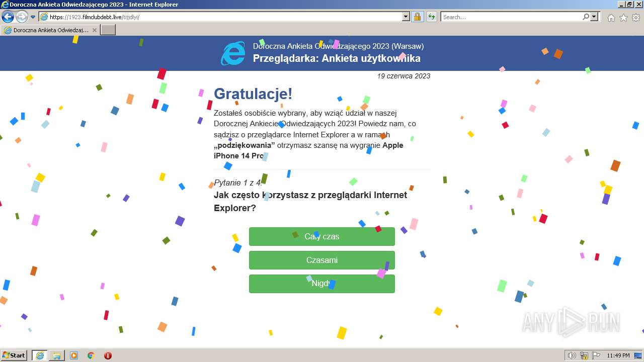The width and height of the screenshot is (644, 362).
Task: Restore down the Internet Explorer window
Action: tap(629, 5)
